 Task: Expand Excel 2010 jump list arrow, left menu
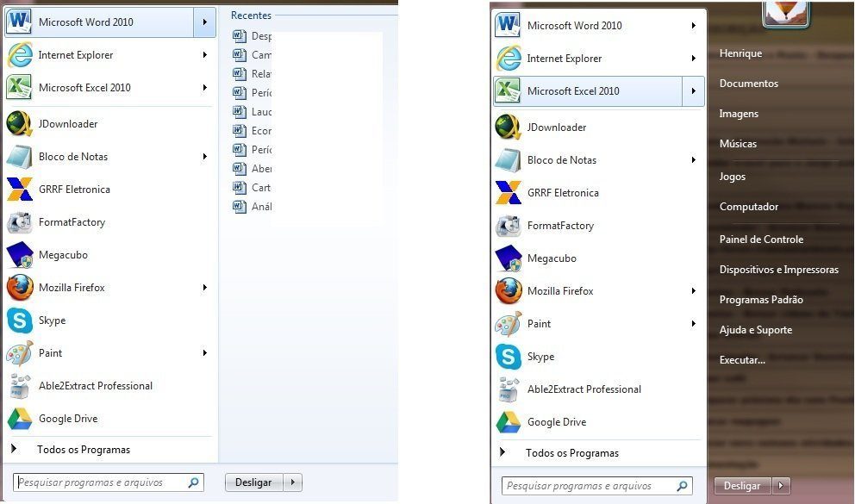pyautogui.click(x=204, y=88)
